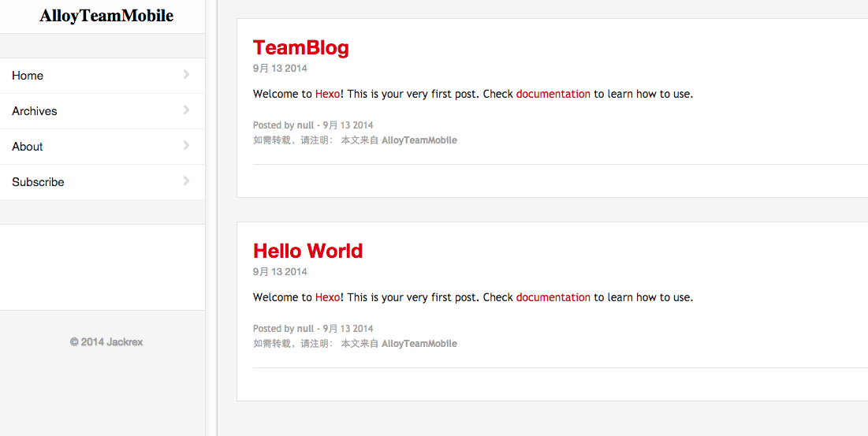The image size is (868, 436).
Task: Open the About page in sidebar
Action: [x=102, y=147]
